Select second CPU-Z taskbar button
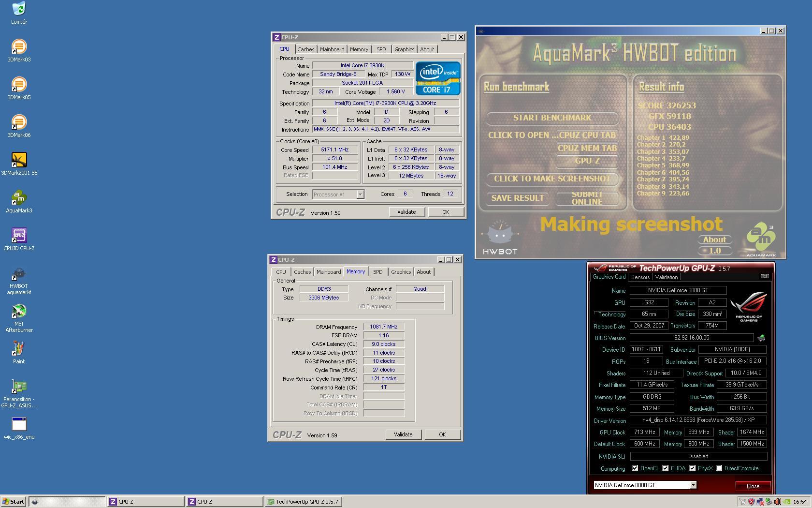812x508 pixels. (x=224, y=502)
